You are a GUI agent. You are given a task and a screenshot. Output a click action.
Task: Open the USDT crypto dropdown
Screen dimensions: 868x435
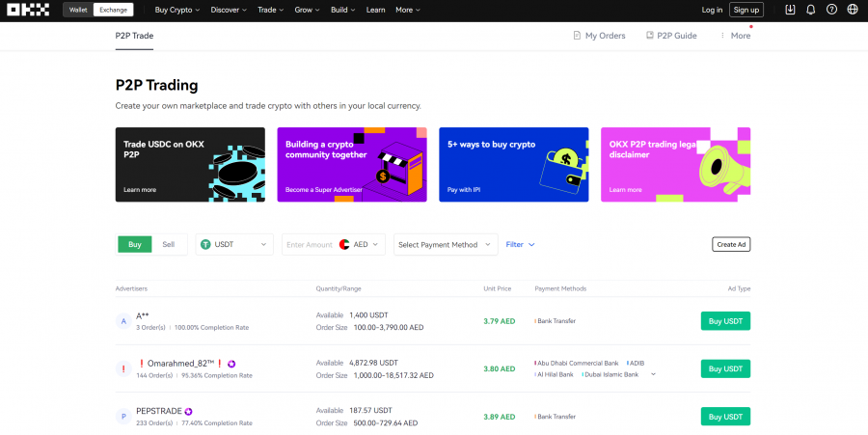coord(234,244)
